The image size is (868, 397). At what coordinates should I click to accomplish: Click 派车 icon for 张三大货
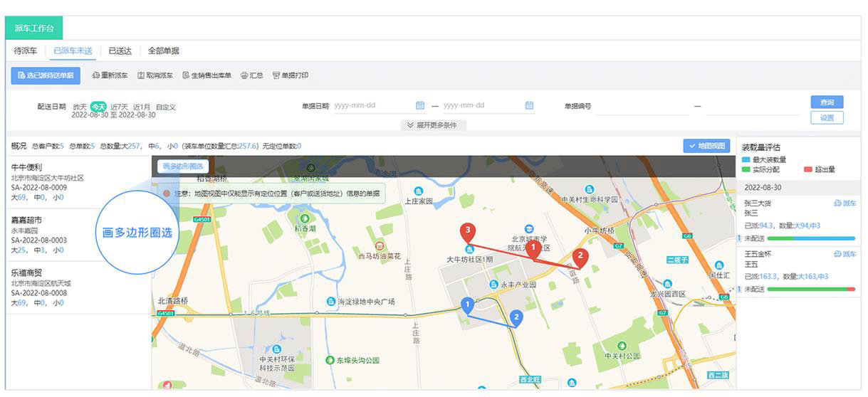click(837, 203)
